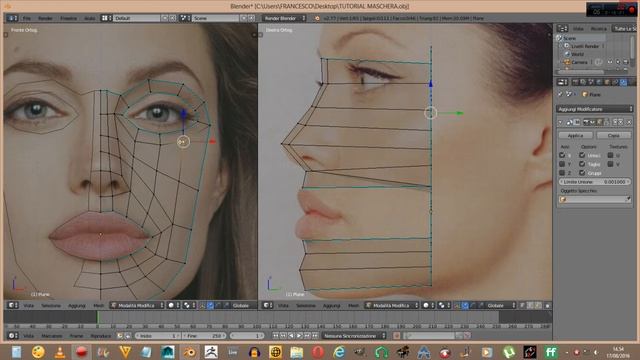Open Vista menu in outliner header
The image size is (640, 360).
tap(578, 29)
